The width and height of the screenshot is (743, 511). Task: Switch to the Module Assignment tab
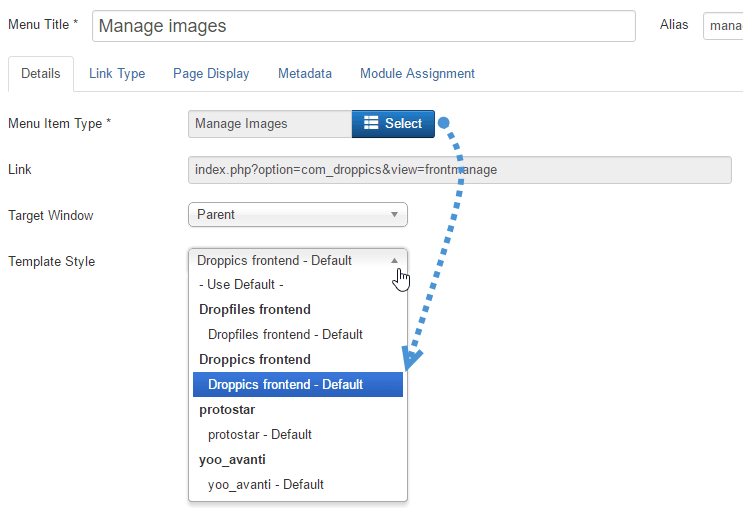417,74
